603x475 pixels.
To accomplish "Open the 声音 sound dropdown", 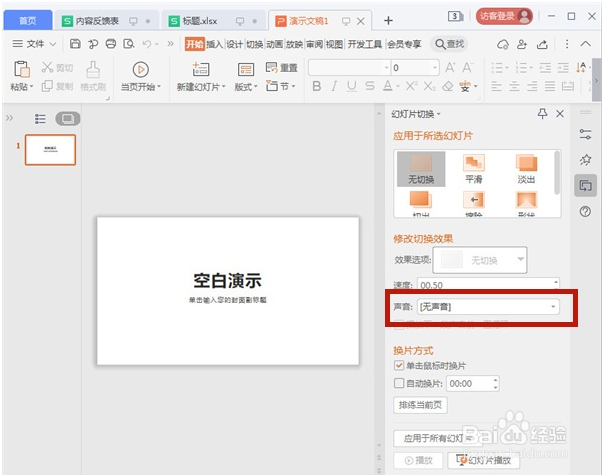I will point(488,307).
